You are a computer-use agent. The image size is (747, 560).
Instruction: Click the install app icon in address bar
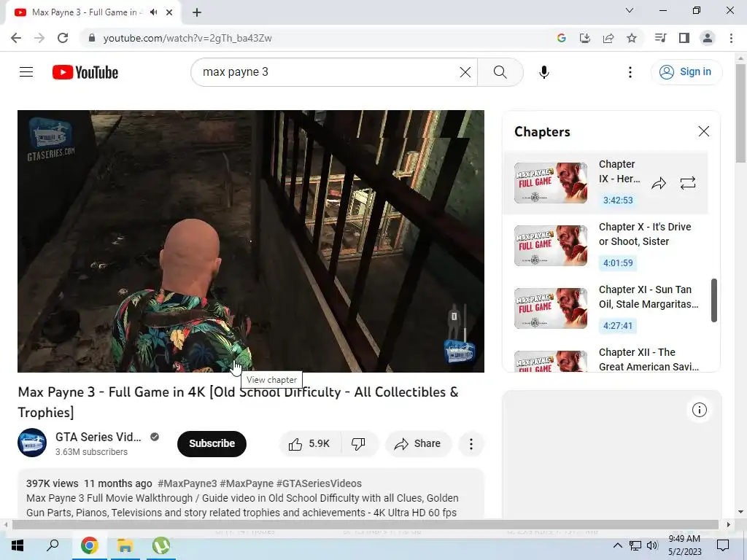[584, 38]
